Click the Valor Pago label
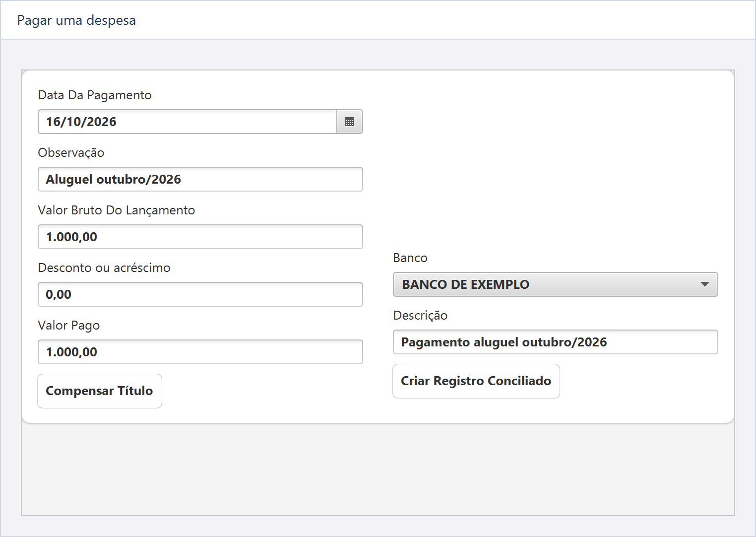Screen dimensions: 756x537 click(69, 325)
